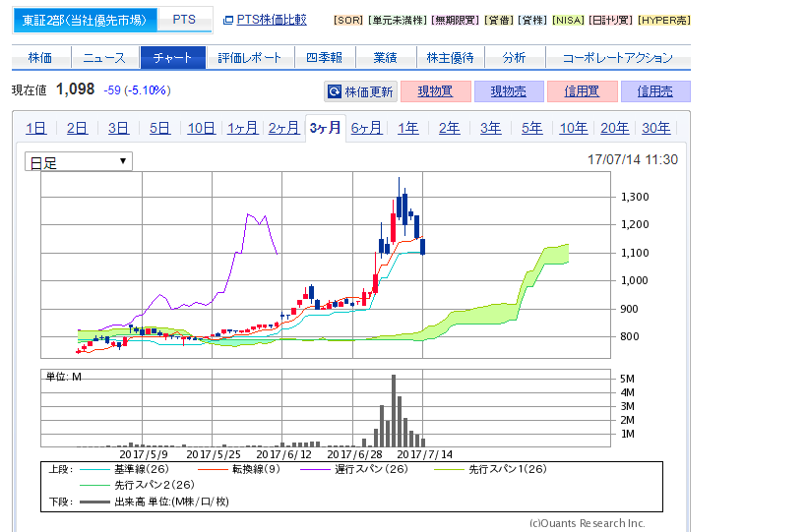Image resolution: width=806 pixels, height=532 pixels.
Task: Click the 2017/6/28 date axis label
Action: [x=354, y=454]
